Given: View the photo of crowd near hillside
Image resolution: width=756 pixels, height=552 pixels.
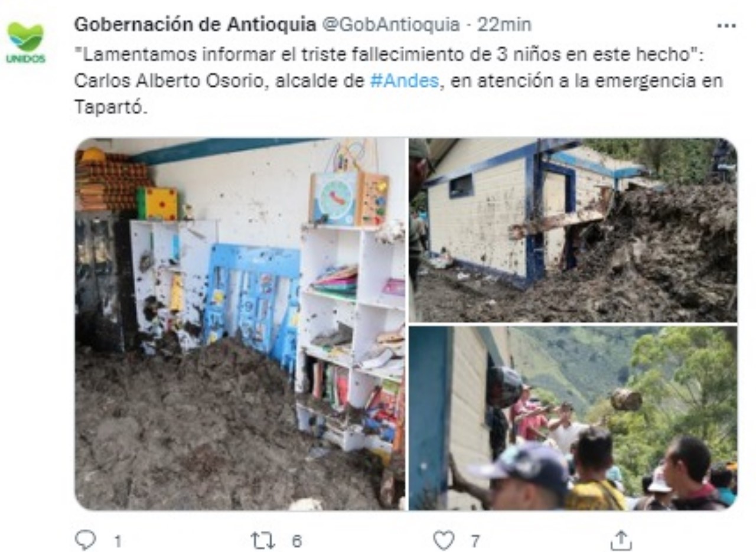Looking at the screenshot, I should pyautogui.click(x=573, y=419).
